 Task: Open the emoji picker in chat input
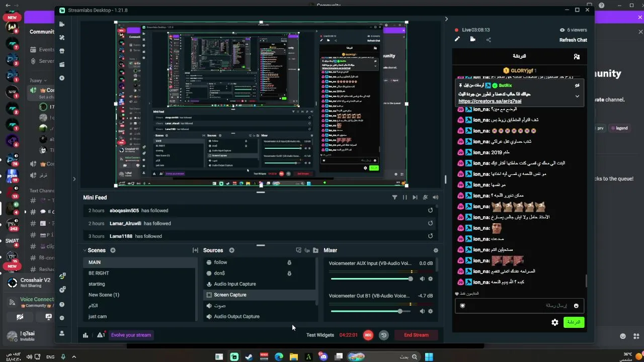[576, 306]
